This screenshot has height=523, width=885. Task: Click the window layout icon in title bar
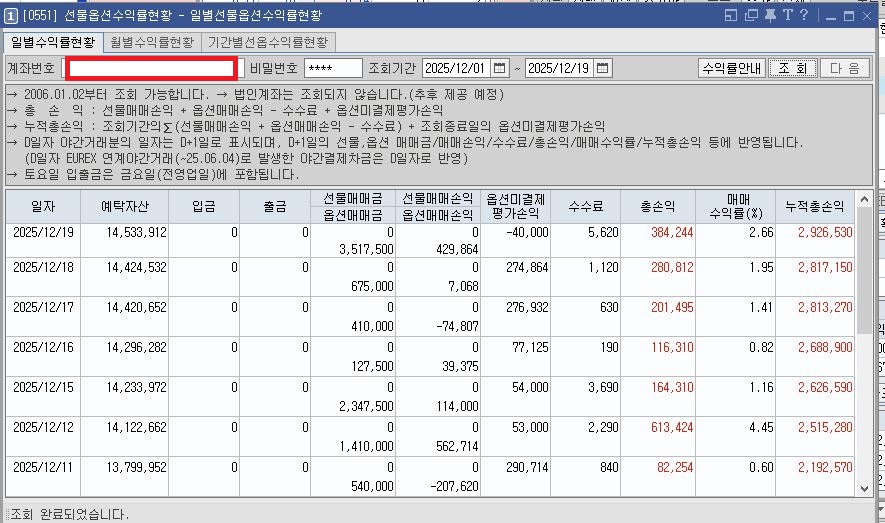(x=730, y=16)
